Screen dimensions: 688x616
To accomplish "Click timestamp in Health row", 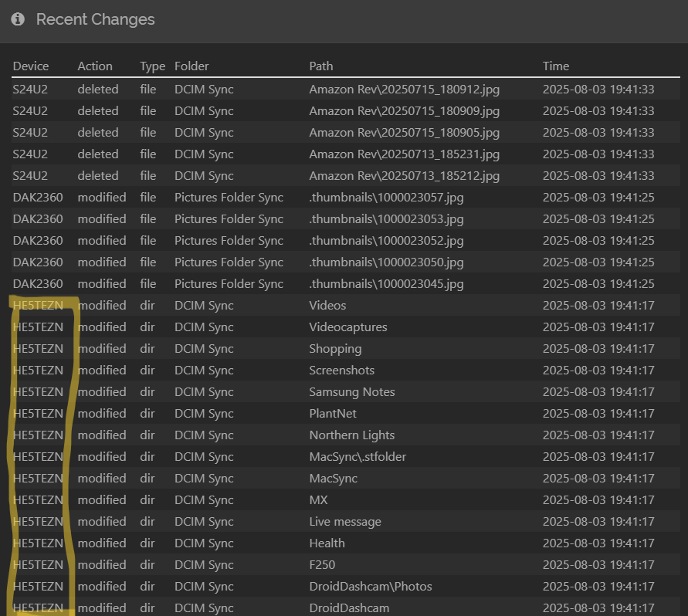I will click(598, 543).
